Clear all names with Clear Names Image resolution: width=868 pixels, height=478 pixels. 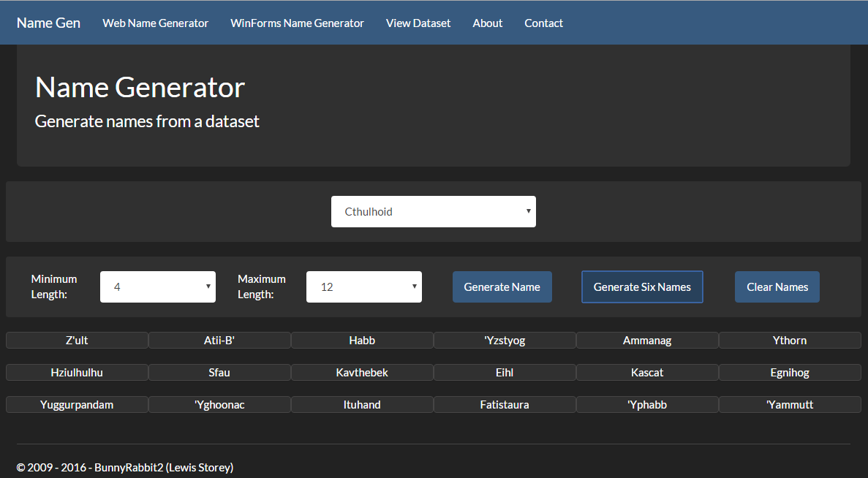click(777, 287)
